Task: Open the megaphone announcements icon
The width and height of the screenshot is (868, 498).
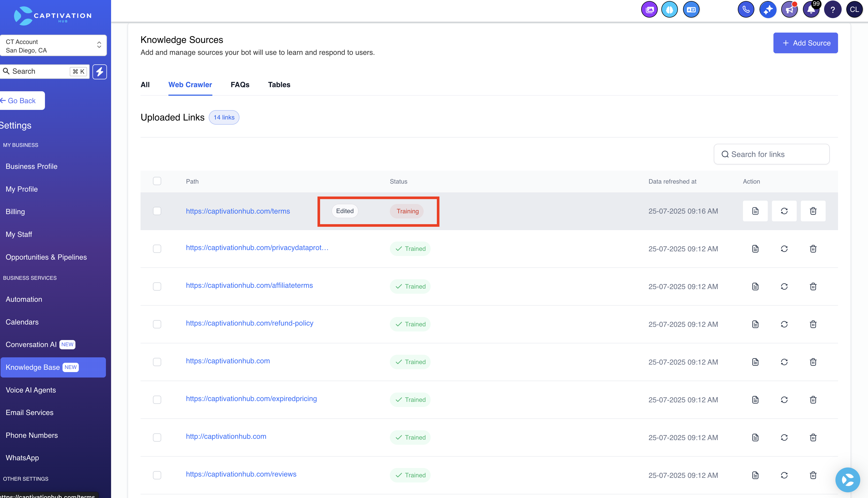Action: [789, 10]
